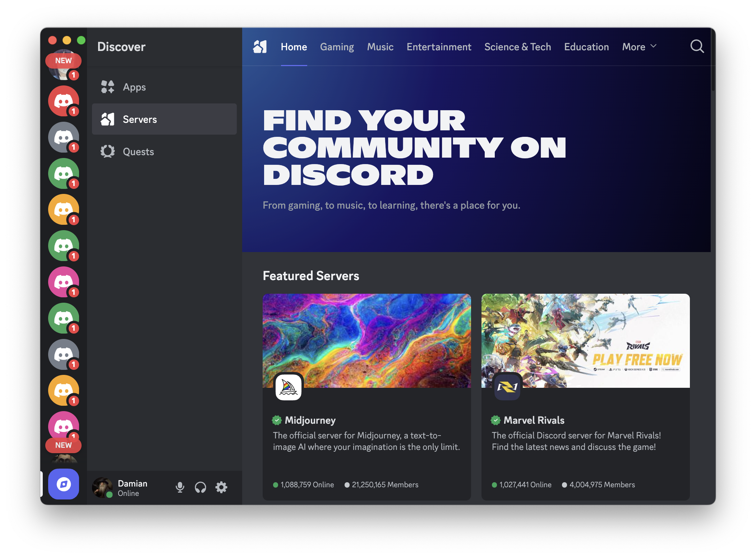Image resolution: width=756 pixels, height=558 pixels.
Task: Click the search magnifier icon
Action: (697, 47)
